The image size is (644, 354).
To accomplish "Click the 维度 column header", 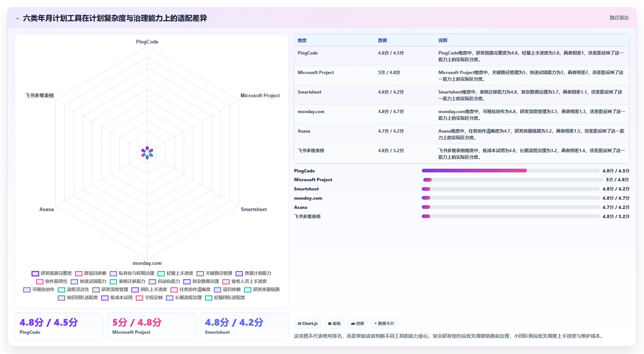I will coord(302,41).
